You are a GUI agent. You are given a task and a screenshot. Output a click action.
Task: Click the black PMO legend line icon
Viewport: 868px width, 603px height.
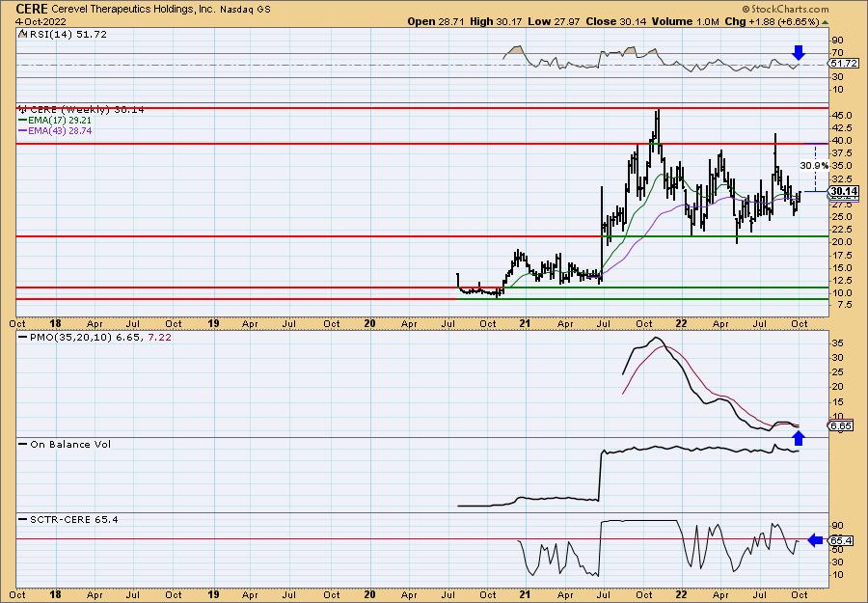tap(23, 337)
